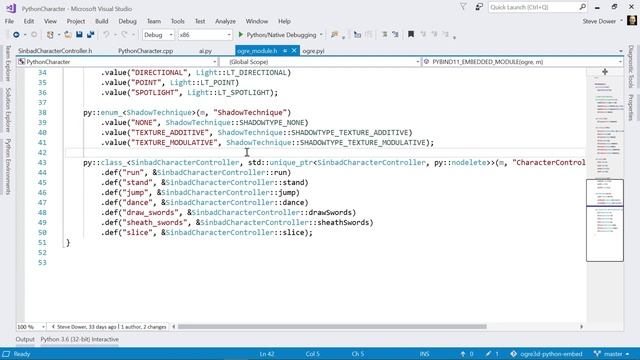This screenshot has width=640, height=360.
Task: Click the horizontal scrollbar thumb under the editor
Action: point(332,327)
